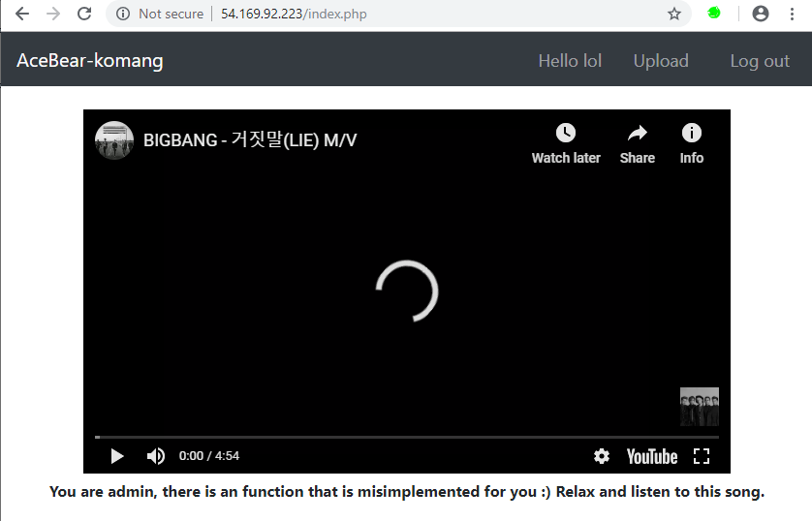Image resolution: width=812 pixels, height=521 pixels.
Task: Go back to previous page
Action: (21, 14)
